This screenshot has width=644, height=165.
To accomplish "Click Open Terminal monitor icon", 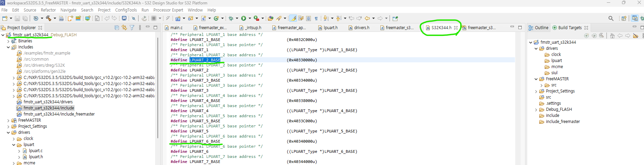I will (124, 18).
